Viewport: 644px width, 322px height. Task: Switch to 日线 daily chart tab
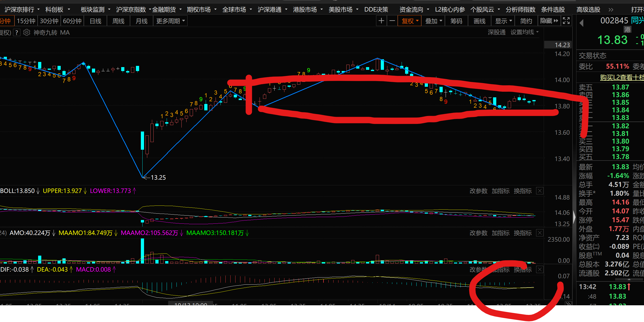(95, 21)
